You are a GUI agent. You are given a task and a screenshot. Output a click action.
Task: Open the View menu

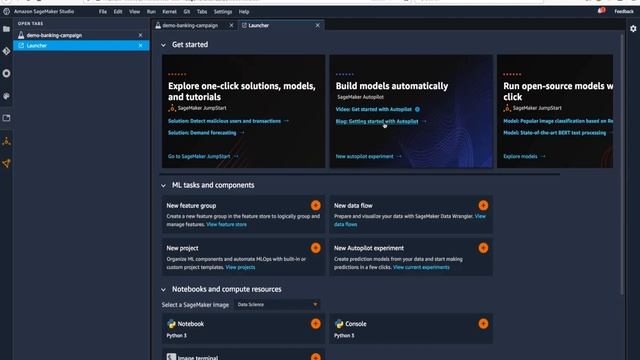tap(134, 12)
